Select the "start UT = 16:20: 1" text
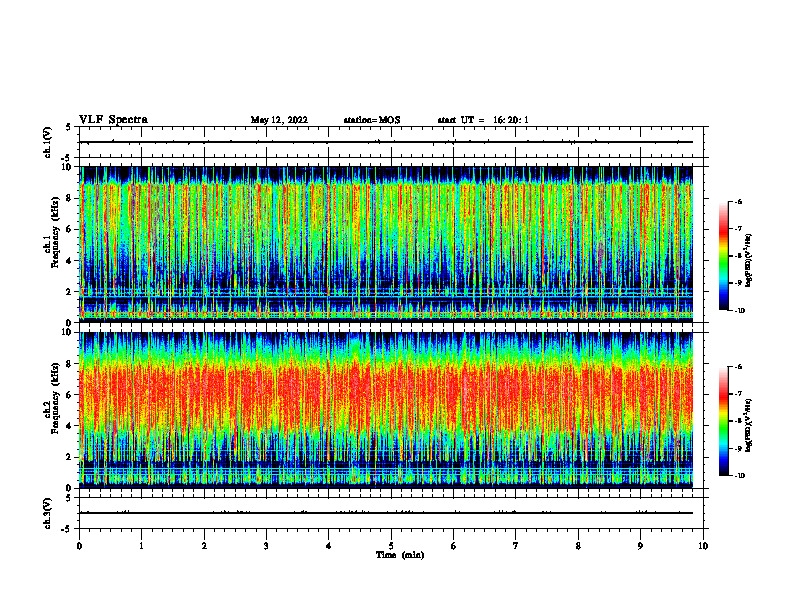The height and width of the screenshot is (612, 792). click(483, 120)
